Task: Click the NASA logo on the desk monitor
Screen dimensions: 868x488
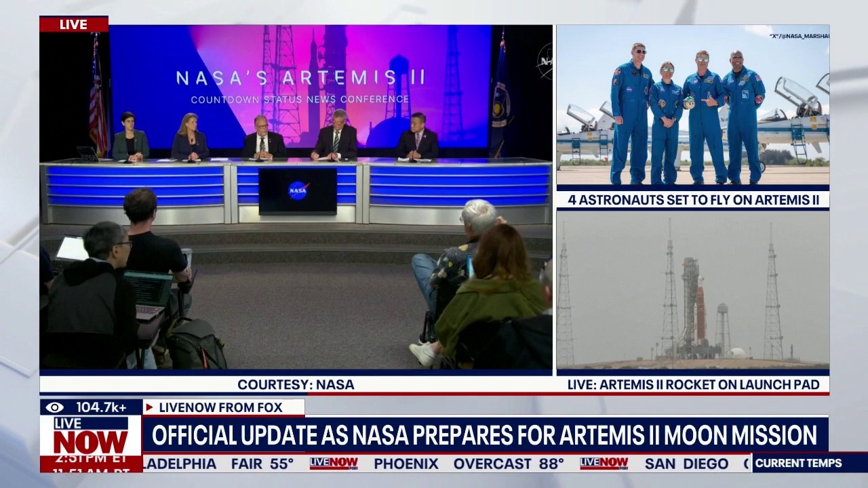Action: (x=298, y=190)
